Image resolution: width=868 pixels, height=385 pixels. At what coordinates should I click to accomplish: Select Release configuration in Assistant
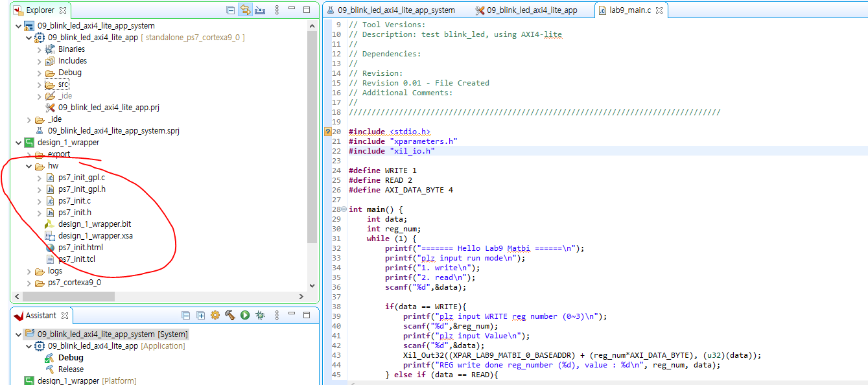[x=71, y=369]
